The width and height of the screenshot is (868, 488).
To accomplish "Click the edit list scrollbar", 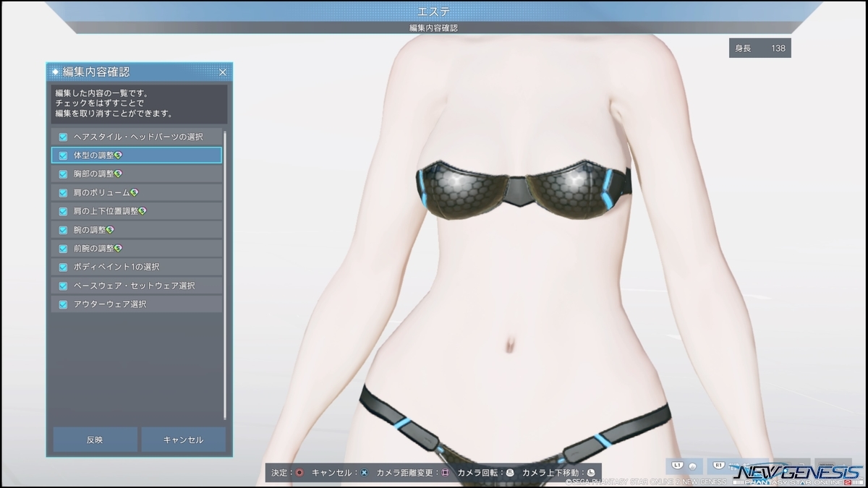I will coord(225,275).
